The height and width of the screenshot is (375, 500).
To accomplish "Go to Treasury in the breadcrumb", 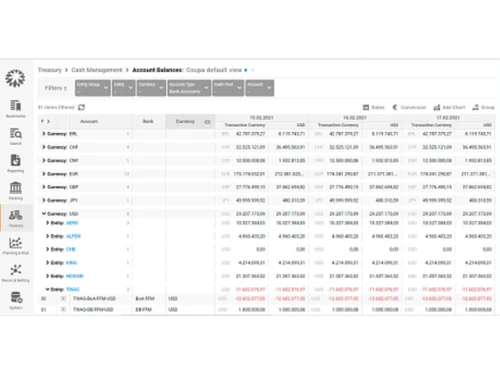I will pyautogui.click(x=50, y=70).
